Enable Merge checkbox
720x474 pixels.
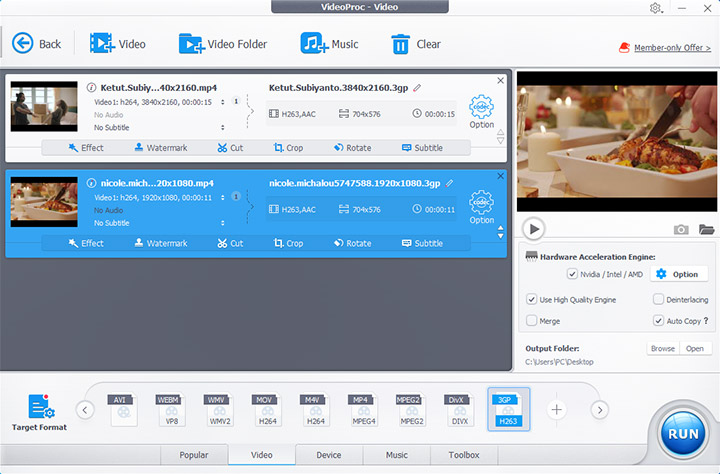pos(531,321)
